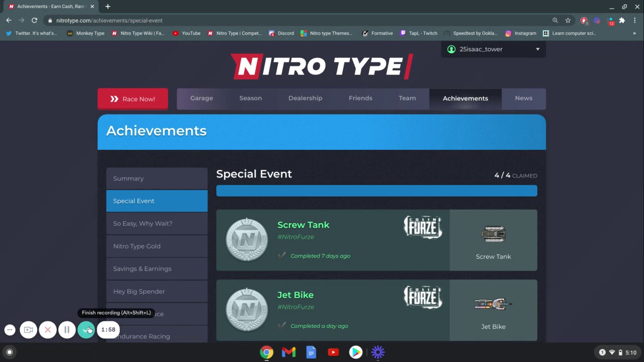Open Nitro Type Wiki bookmark
Viewport: 644px width, 362px height.
pyautogui.click(x=138, y=33)
